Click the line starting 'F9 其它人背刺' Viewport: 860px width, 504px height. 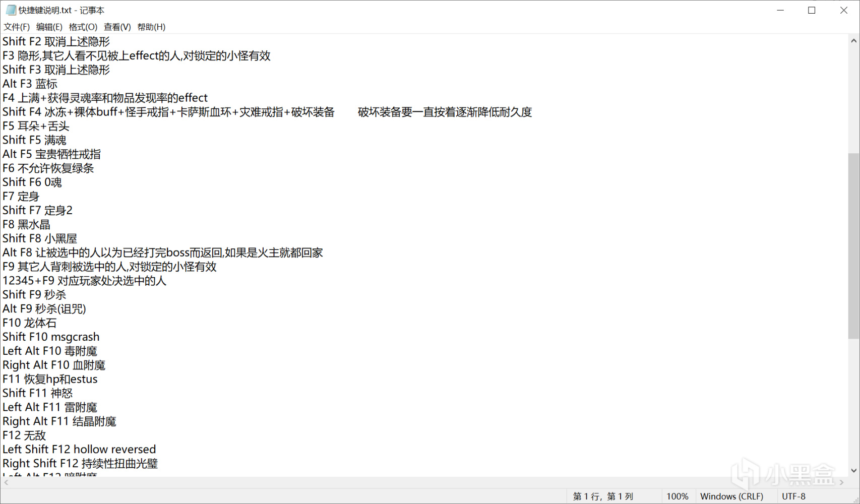(109, 267)
